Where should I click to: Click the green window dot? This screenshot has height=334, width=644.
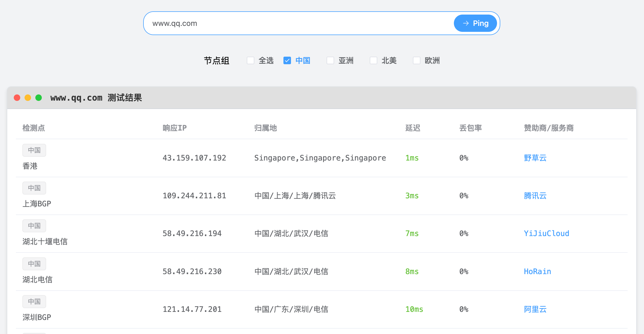(39, 98)
